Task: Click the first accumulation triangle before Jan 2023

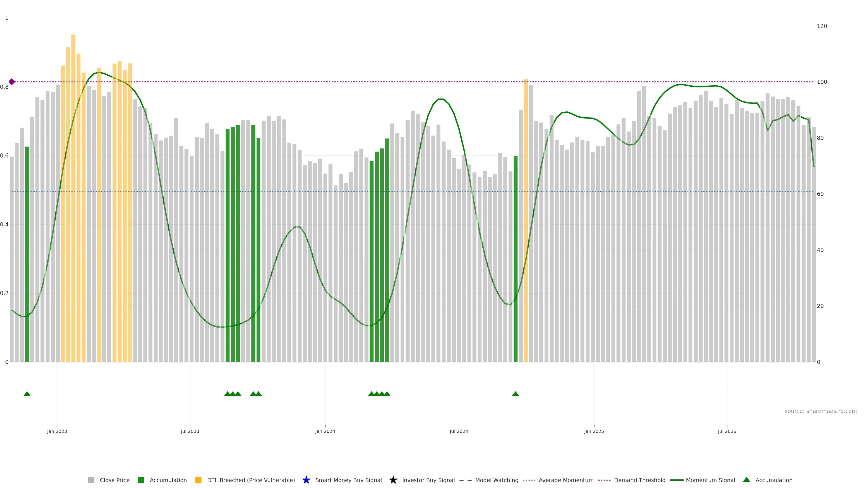Action: tap(27, 394)
